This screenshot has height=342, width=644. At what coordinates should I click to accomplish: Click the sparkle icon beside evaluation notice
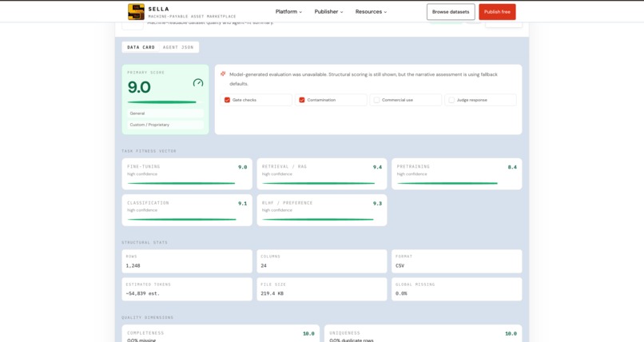tap(223, 74)
